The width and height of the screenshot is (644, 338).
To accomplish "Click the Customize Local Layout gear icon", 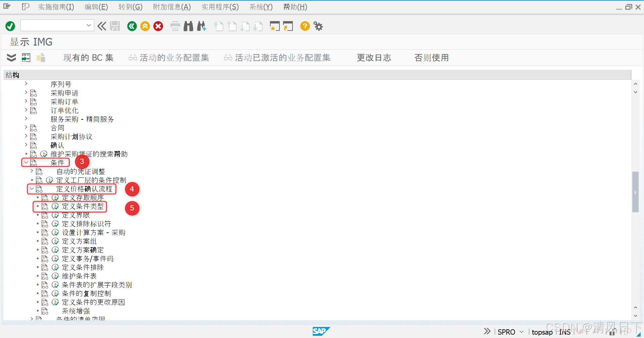I will click(318, 26).
